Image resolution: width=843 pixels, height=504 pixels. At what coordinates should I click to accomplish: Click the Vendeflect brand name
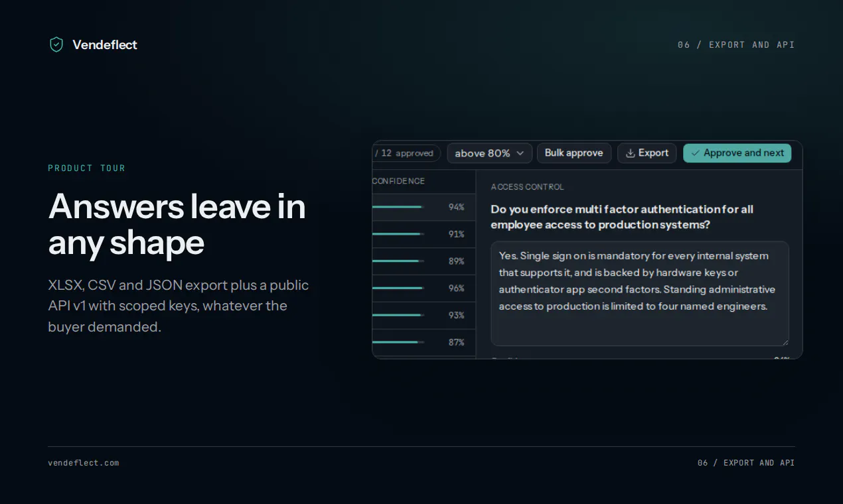click(105, 44)
